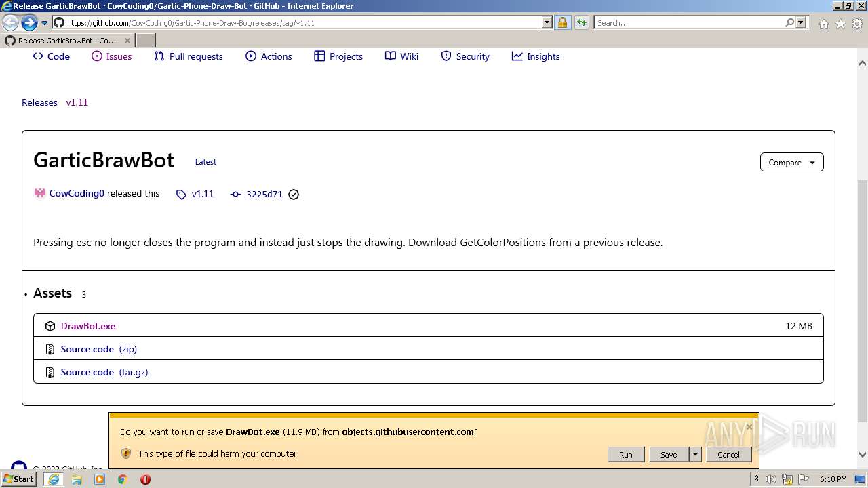This screenshot has width=868, height=488.
Task: Click Cancel in the download prompt
Action: coord(729,455)
